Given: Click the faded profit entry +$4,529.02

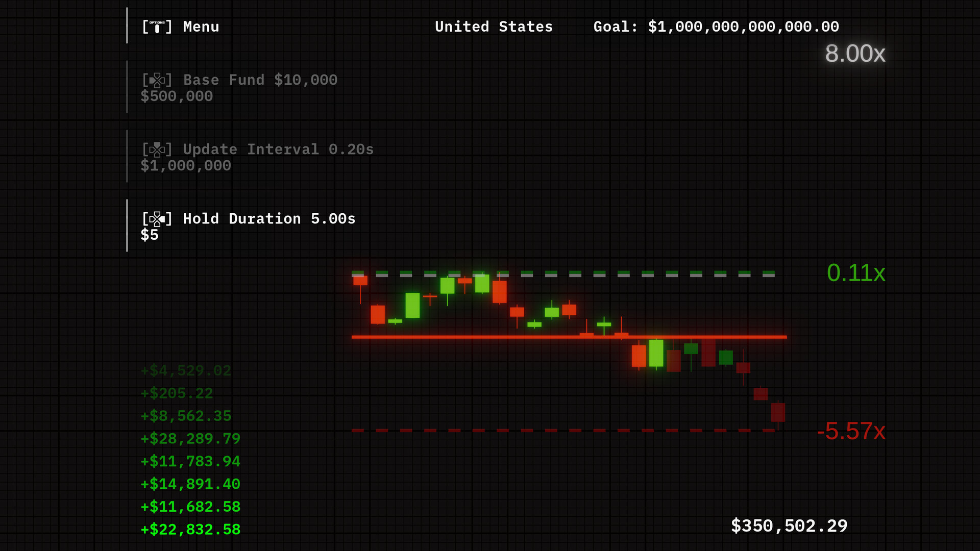Looking at the screenshot, I should coord(186,370).
